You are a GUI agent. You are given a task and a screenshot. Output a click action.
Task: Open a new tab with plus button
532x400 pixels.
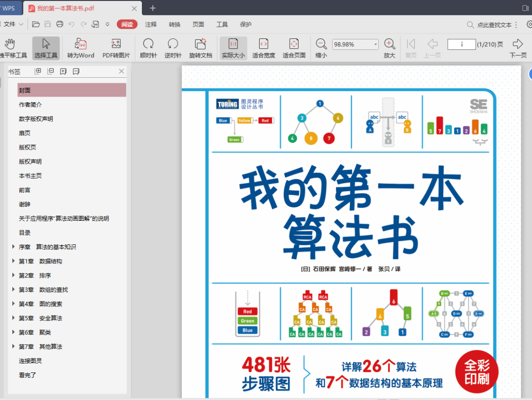[153, 8]
